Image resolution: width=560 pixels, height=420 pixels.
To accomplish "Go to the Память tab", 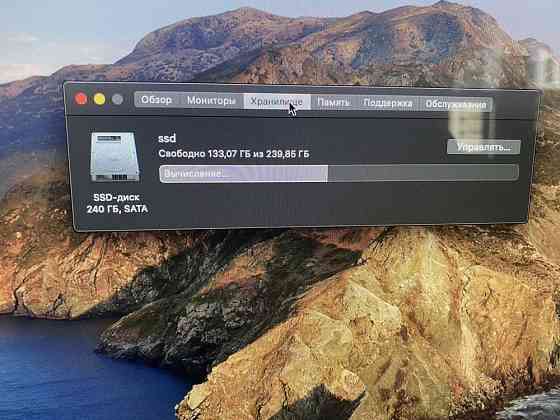I will [x=333, y=102].
